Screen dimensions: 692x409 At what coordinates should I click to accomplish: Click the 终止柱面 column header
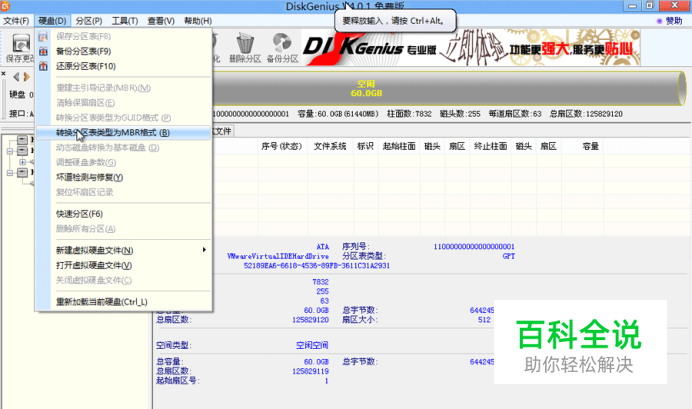click(x=490, y=146)
